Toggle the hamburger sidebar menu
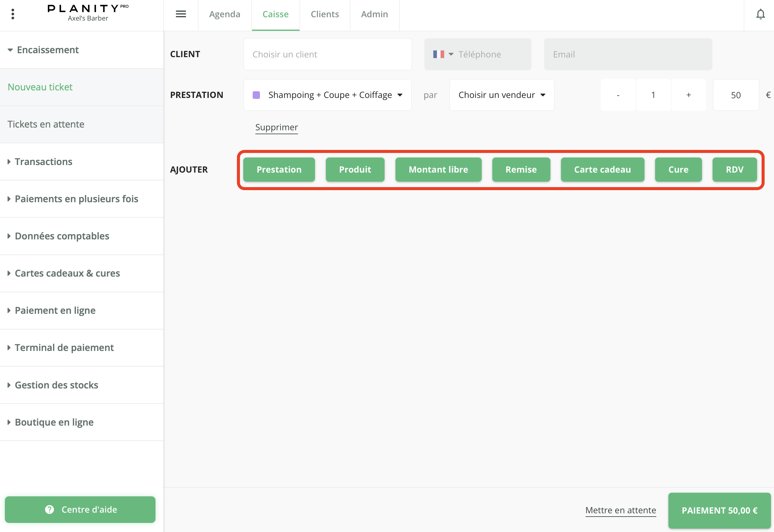 point(181,14)
